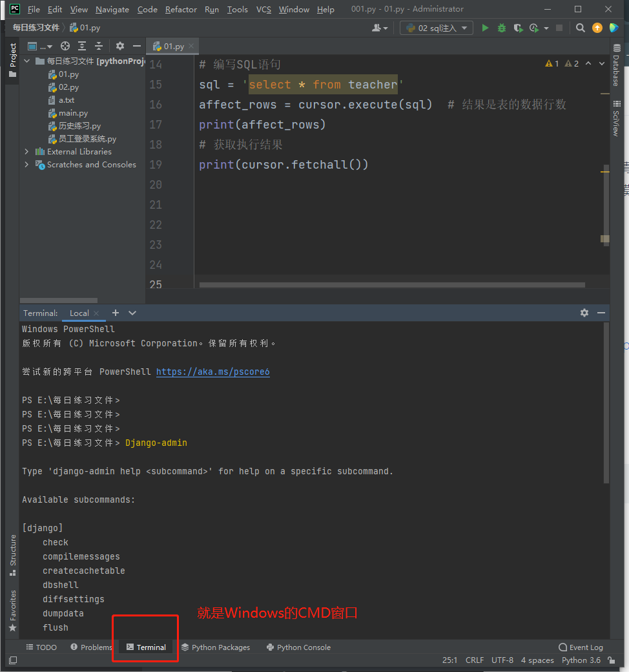Click the 25:1 cursor position indicator
This screenshot has width=629, height=672.
[449, 660]
